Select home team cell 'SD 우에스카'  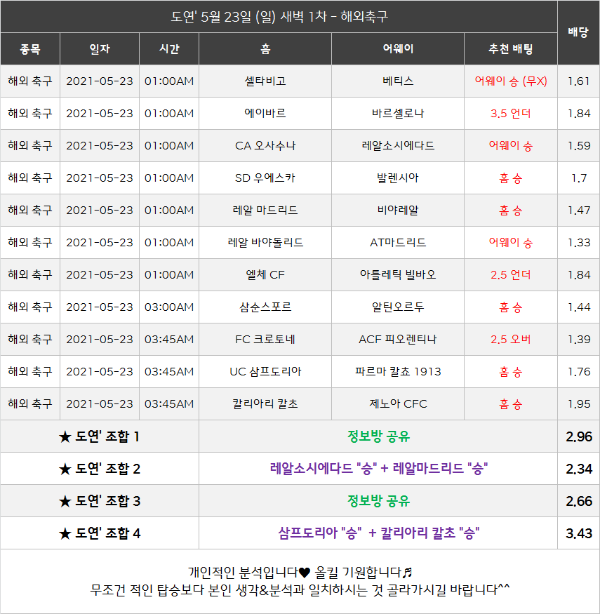(265, 178)
